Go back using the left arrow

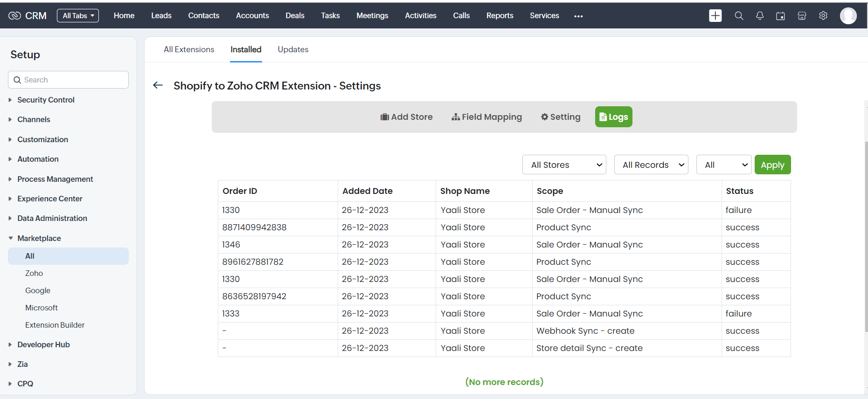pos(158,85)
